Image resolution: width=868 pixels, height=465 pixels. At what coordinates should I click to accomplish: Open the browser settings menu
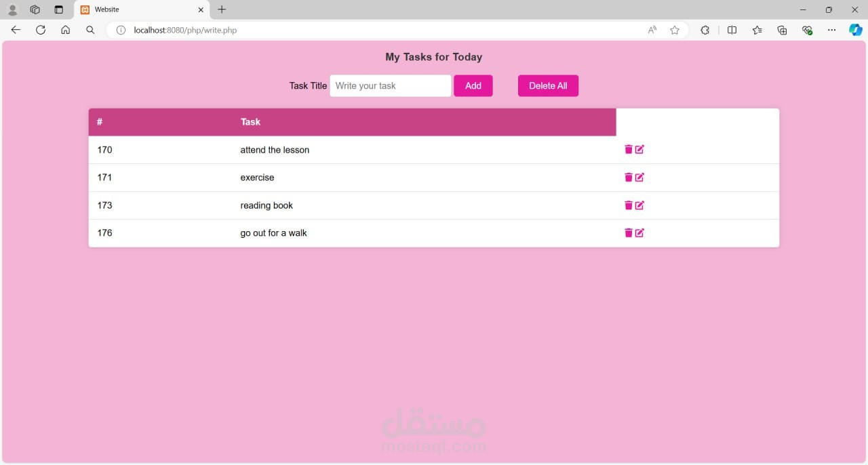pos(831,30)
